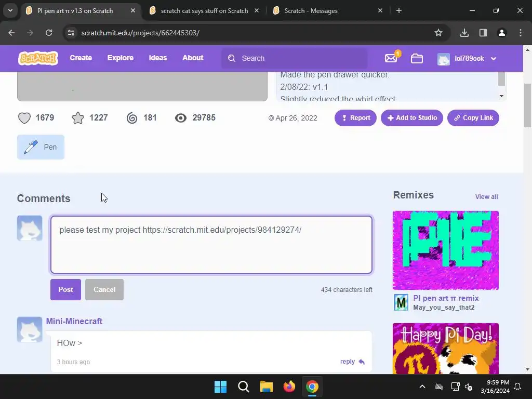The width and height of the screenshot is (532, 399).
Task: Click notes box scrollbar thumb
Action: pos(501,79)
